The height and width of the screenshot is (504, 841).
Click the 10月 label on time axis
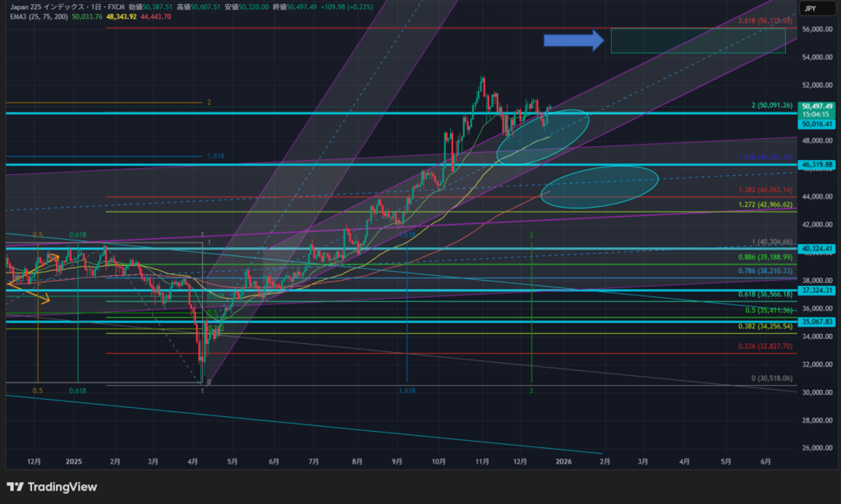pos(439,463)
